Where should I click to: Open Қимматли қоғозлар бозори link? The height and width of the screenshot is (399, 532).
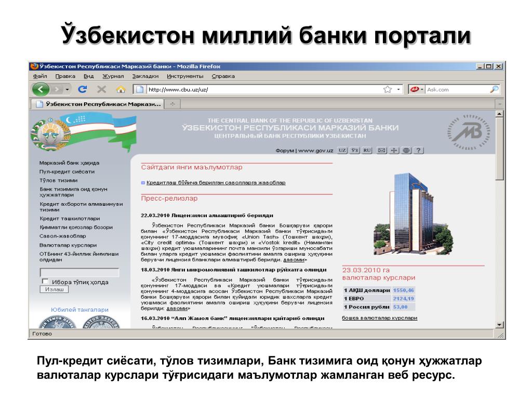[76, 228]
